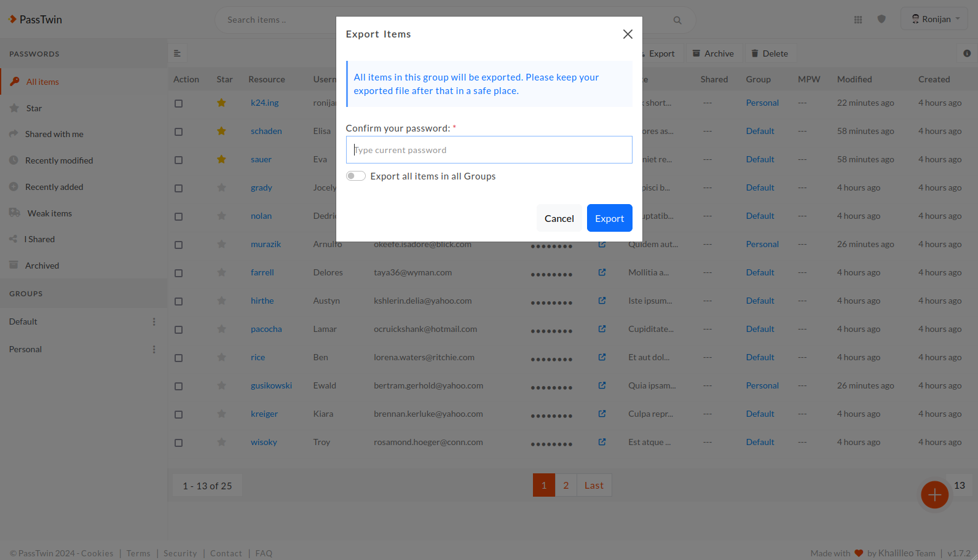Screen dimensions: 978x560
Task: Open the rice resource link
Action: pos(258,357)
